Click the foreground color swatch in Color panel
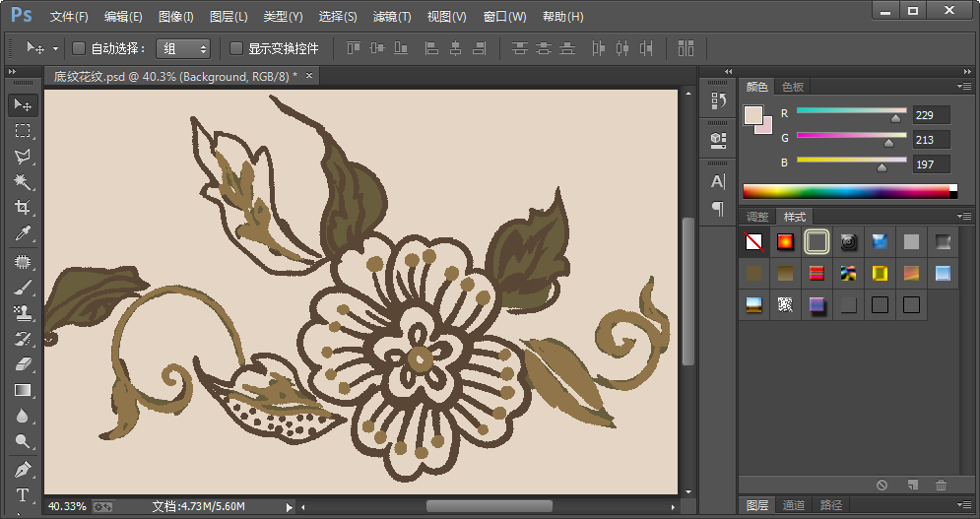The image size is (980, 519). [753, 115]
